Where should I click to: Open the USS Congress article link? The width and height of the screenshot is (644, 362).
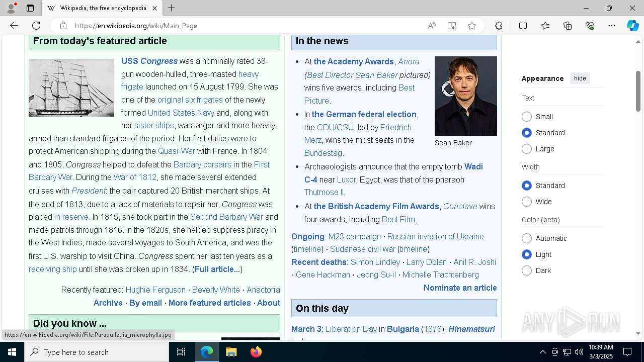(x=149, y=61)
